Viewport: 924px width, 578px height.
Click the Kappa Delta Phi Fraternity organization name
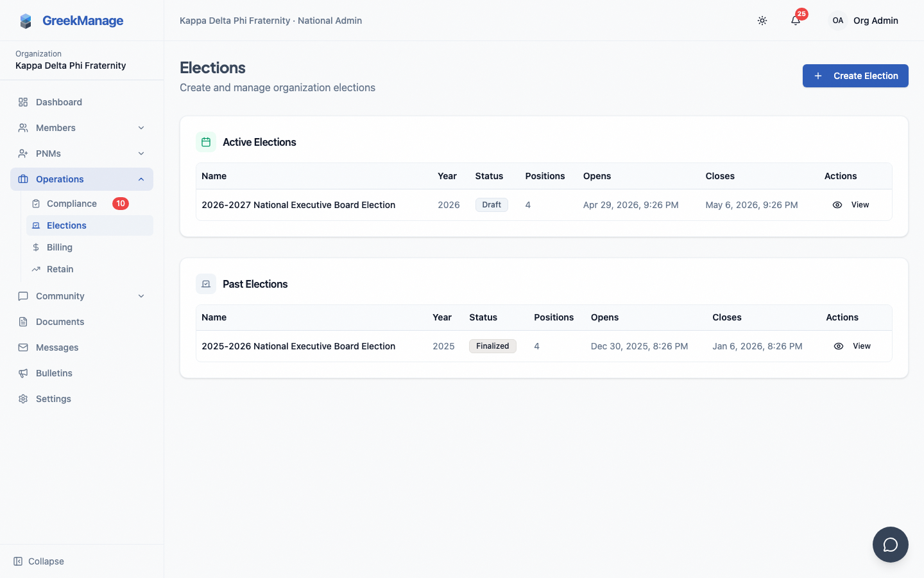(x=71, y=66)
